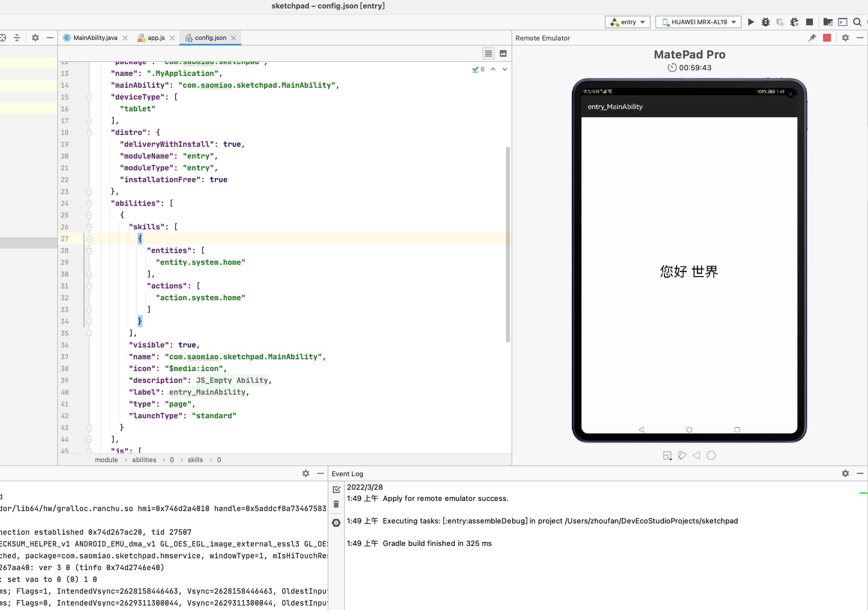Open Project Structure folder icon
Image resolution: width=868 pixels, height=610 pixels.
(828, 22)
